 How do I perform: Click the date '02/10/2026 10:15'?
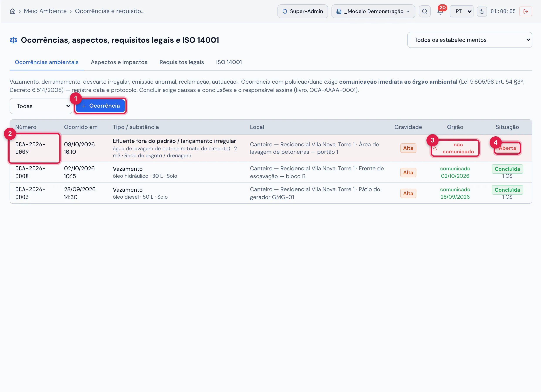coord(79,172)
